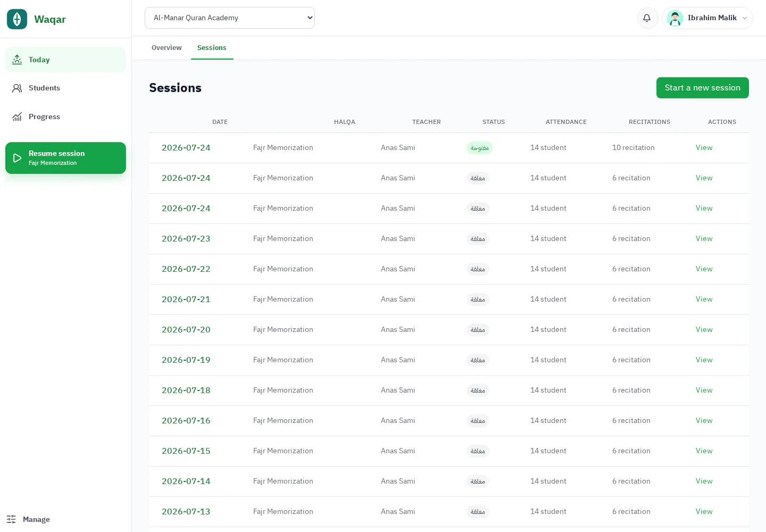
Task: Open the 2026-07-13 session date link
Action: [x=186, y=512]
